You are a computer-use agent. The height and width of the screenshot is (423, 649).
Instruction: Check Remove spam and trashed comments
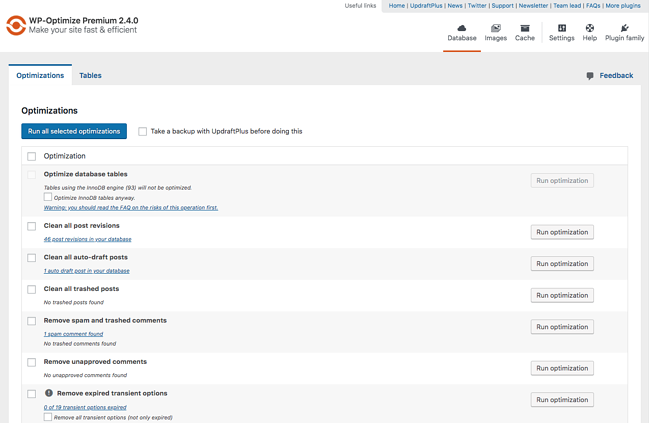coord(31,321)
